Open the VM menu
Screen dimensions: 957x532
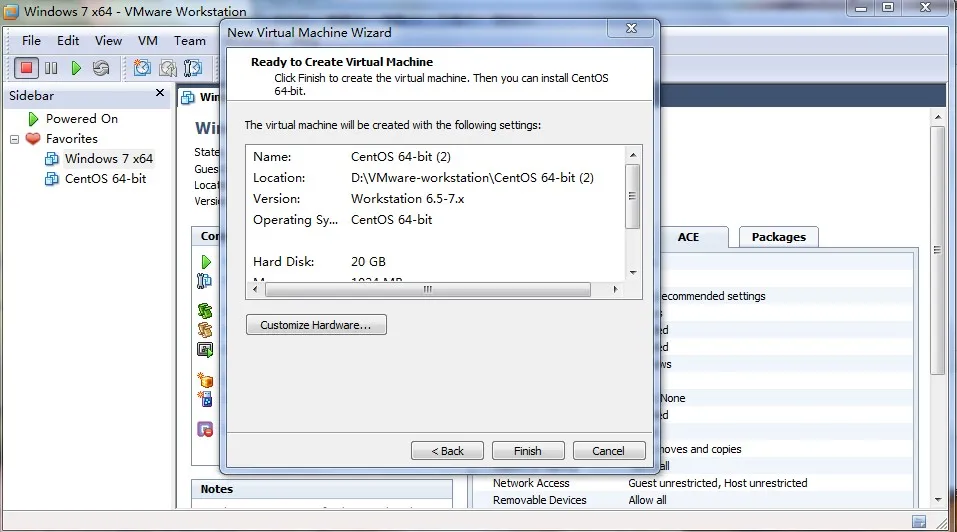click(x=148, y=41)
